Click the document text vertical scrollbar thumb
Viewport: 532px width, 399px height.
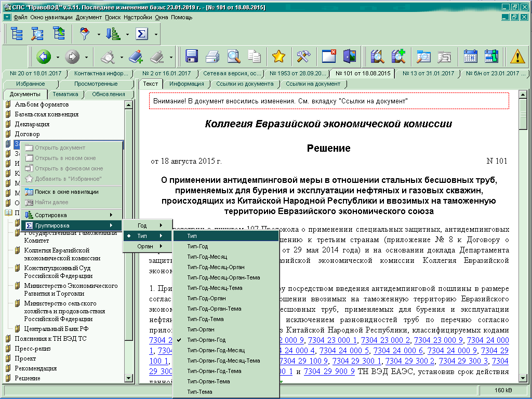point(523,115)
